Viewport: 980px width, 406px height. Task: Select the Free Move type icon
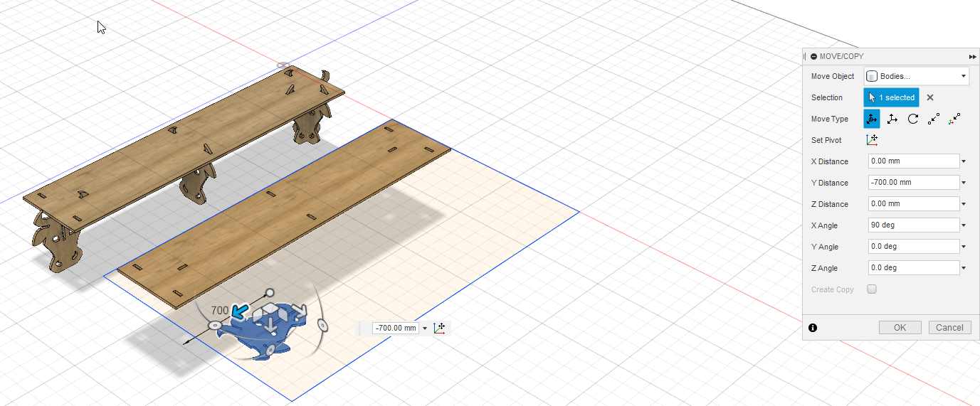point(872,119)
